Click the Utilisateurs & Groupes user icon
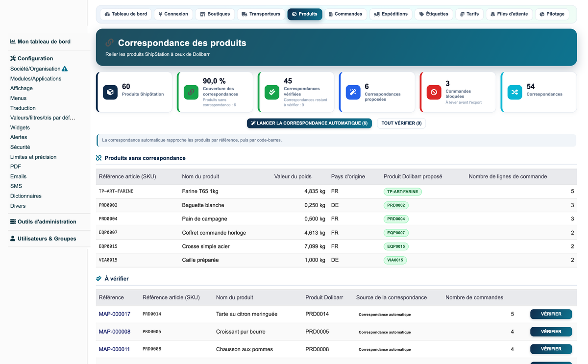This screenshot has width=588, height=364. click(13, 239)
